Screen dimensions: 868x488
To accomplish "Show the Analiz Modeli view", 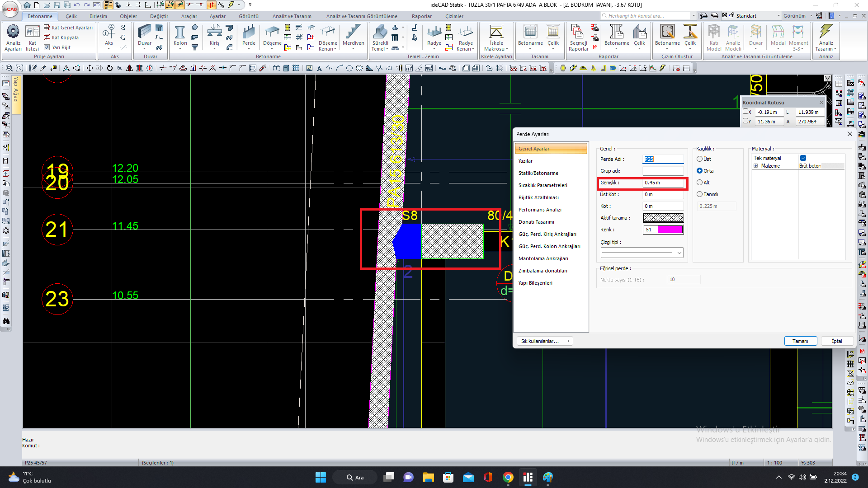I will click(x=733, y=37).
